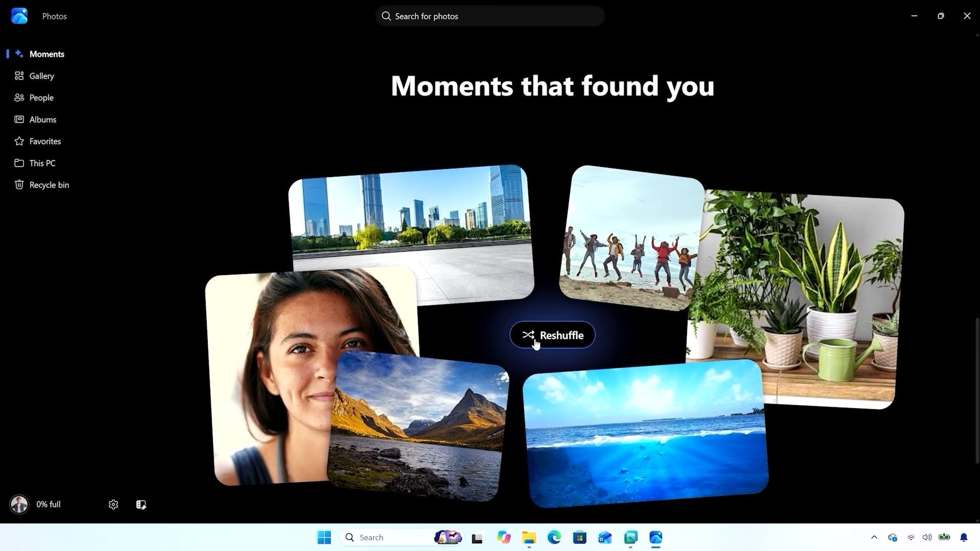
Task: Open the account profile picture
Action: (x=19, y=505)
